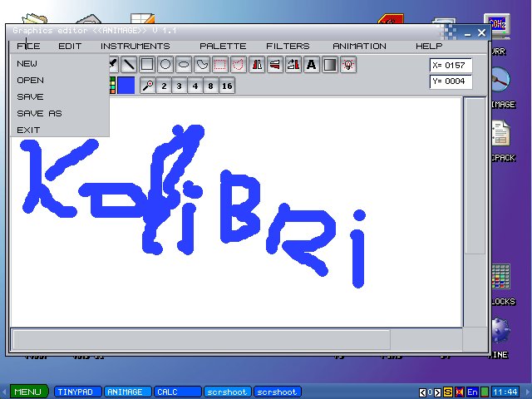Screen dimensions: 532x399
Task: Click OPEN in the File menu
Action: tap(31, 80)
